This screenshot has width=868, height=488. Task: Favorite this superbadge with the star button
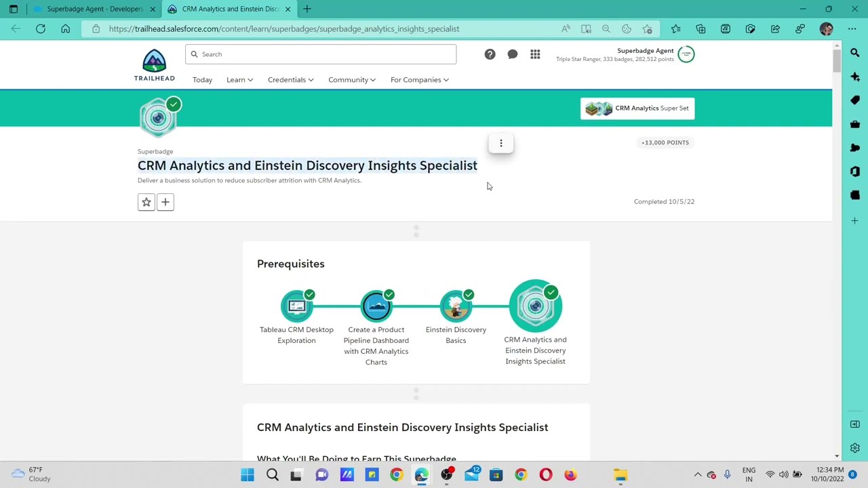(x=146, y=202)
